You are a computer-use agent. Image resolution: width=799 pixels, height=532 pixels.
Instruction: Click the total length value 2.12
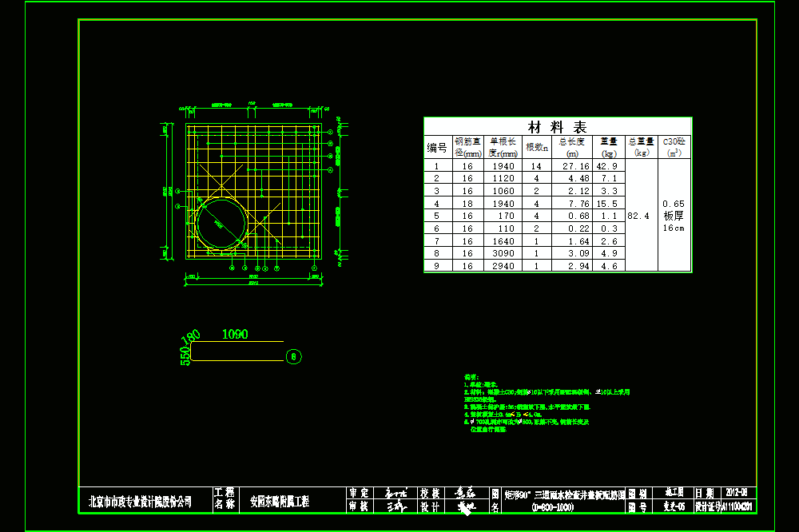pyautogui.click(x=578, y=191)
